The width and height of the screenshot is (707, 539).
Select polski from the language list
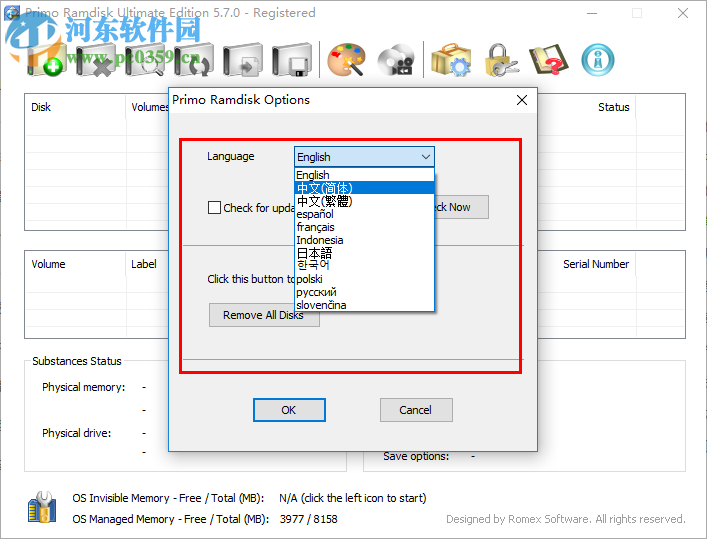(364, 279)
